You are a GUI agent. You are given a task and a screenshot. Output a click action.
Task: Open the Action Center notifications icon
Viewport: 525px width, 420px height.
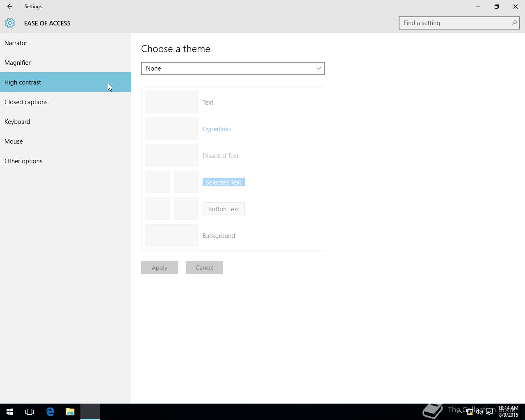[x=489, y=412]
